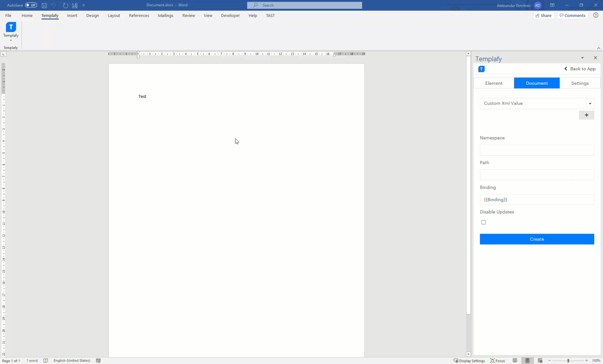Switch to Web Layout view icon

[540, 361]
